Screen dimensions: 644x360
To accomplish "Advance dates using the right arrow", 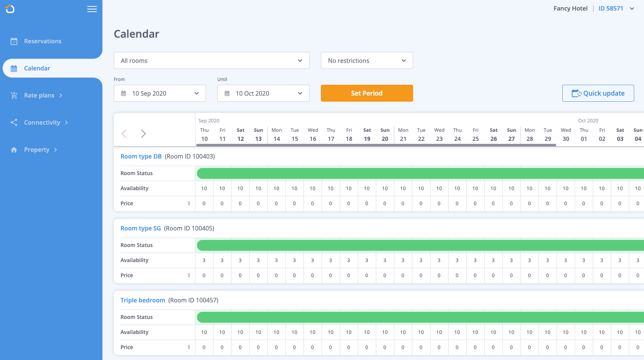I will (x=143, y=133).
